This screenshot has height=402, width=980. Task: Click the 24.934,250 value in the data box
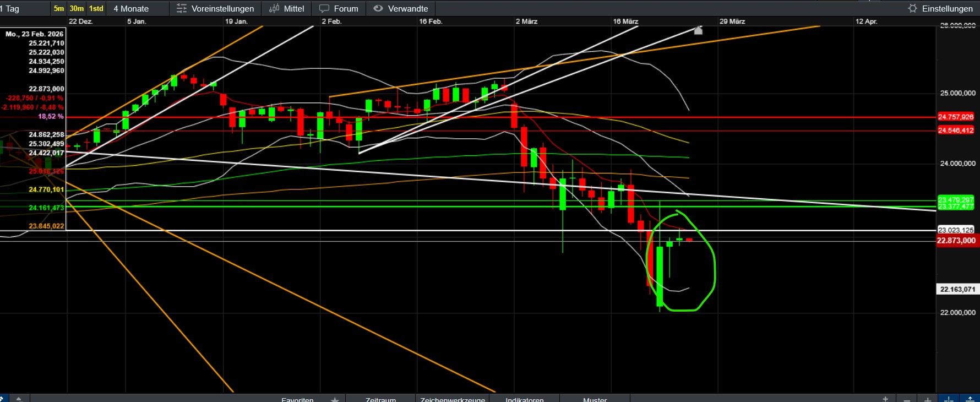[x=46, y=62]
